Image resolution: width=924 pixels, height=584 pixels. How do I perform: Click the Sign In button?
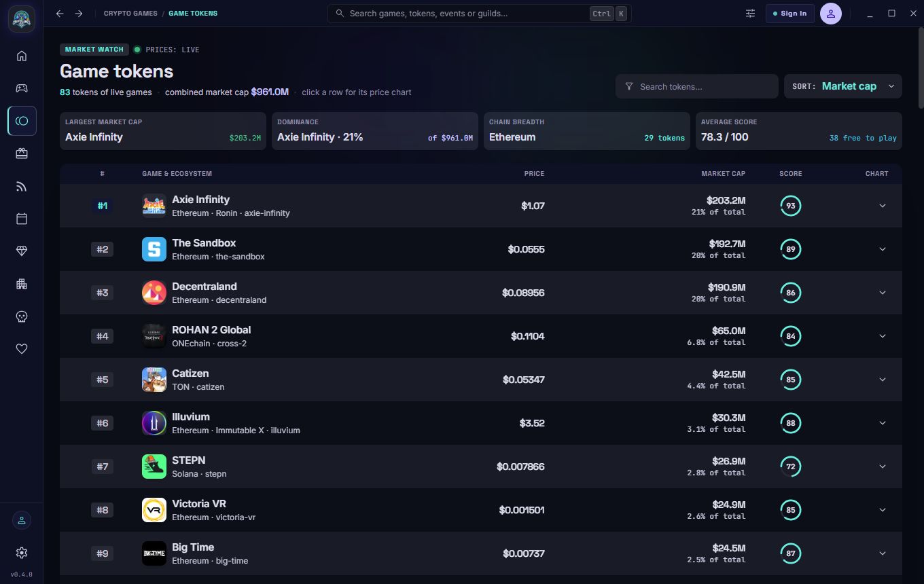(790, 14)
